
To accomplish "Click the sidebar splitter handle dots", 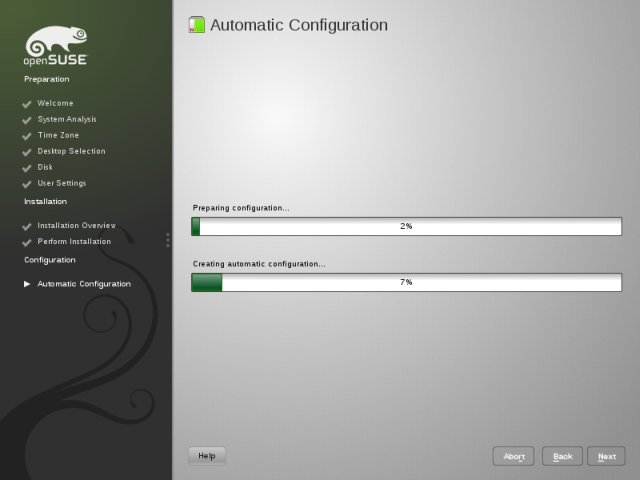I will [168, 240].
